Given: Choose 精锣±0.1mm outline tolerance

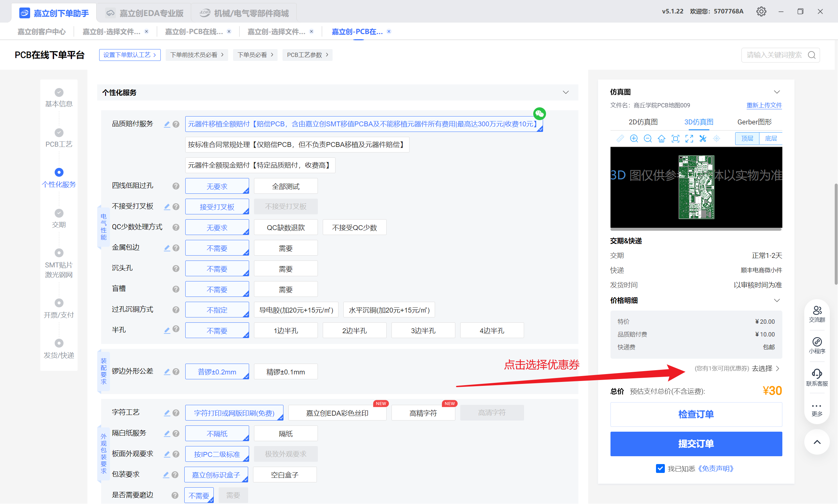Looking at the screenshot, I should click(286, 372).
